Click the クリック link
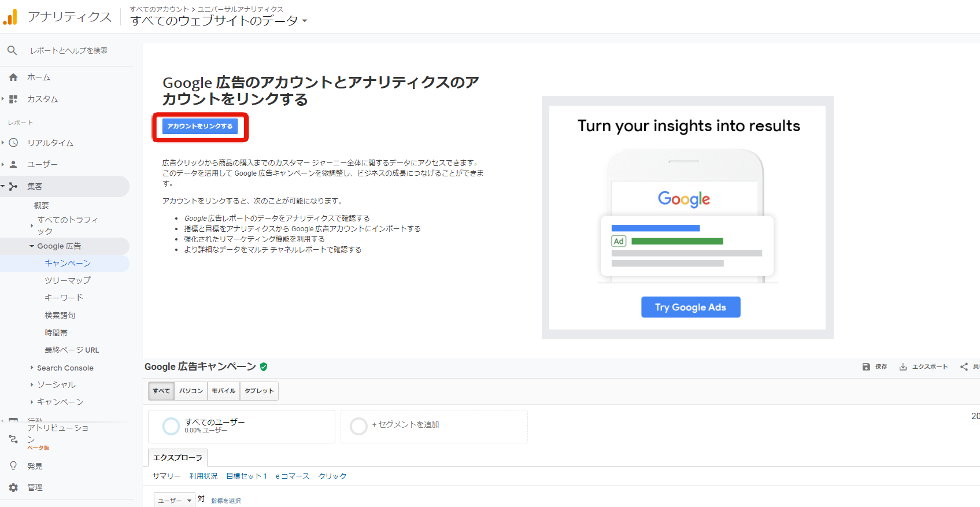The image size is (980, 507). tap(332, 476)
